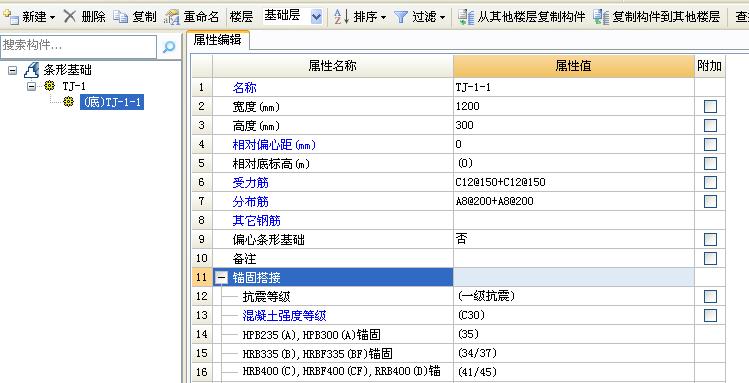This screenshot has height=383, width=749.
Task: Click the 删除 button label
Action: coord(93,17)
